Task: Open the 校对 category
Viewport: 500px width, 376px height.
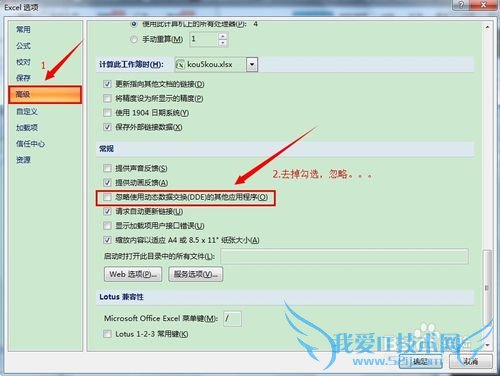Action: [x=23, y=62]
